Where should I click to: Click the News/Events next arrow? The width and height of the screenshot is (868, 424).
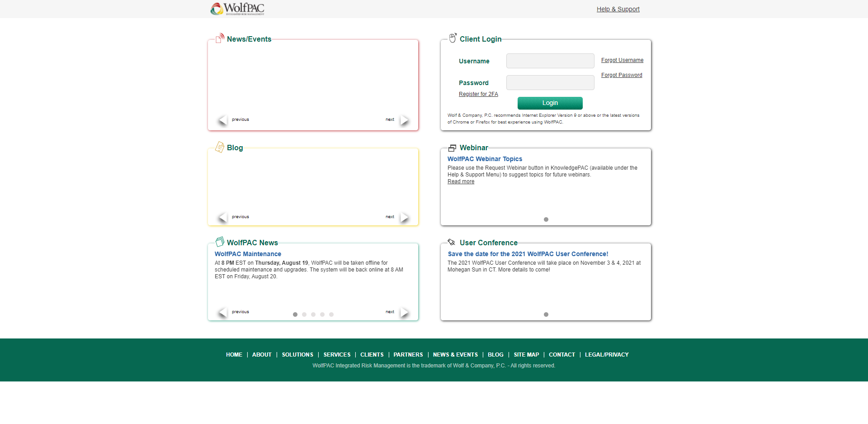(404, 120)
